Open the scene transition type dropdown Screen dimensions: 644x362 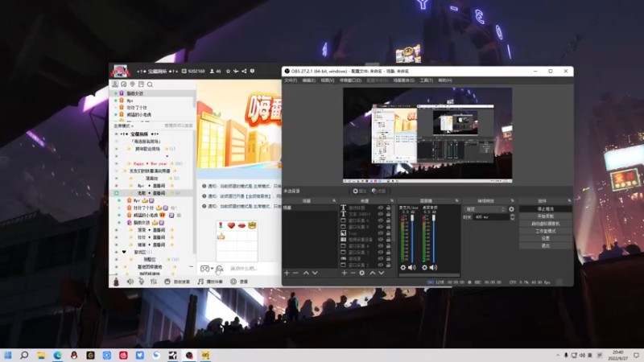pos(485,209)
